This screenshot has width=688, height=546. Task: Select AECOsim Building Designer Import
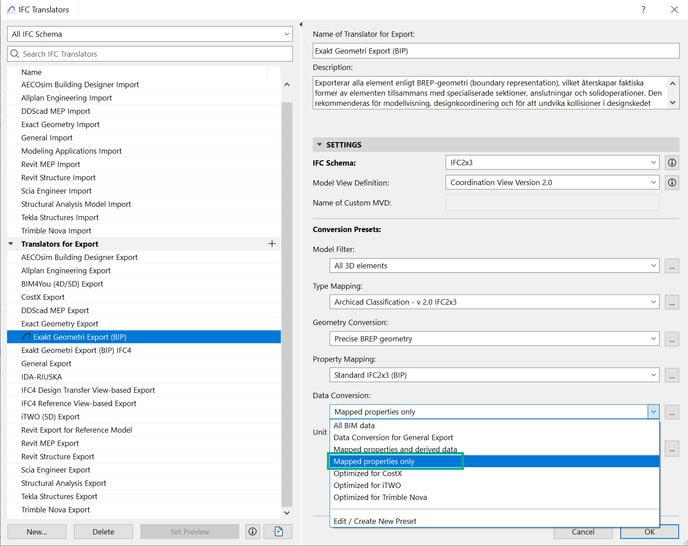tap(144, 85)
